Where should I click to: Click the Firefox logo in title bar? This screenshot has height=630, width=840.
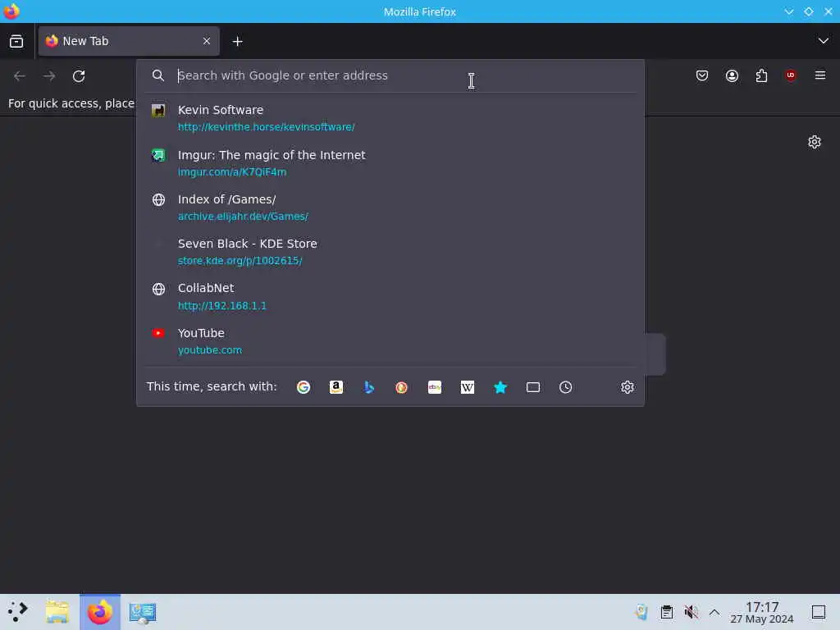(11, 11)
